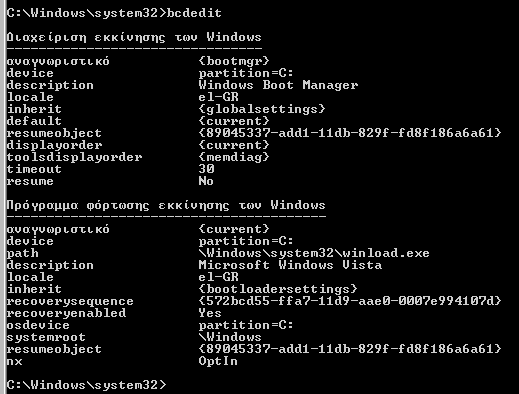Viewport: 519px width, 394px height.
Task: Click the osdevice partition=C: value
Action: [x=246, y=325]
